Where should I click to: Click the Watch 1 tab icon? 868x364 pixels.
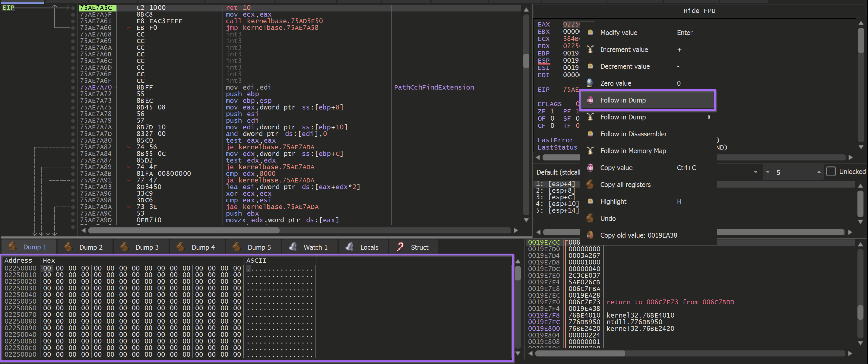pos(293,247)
